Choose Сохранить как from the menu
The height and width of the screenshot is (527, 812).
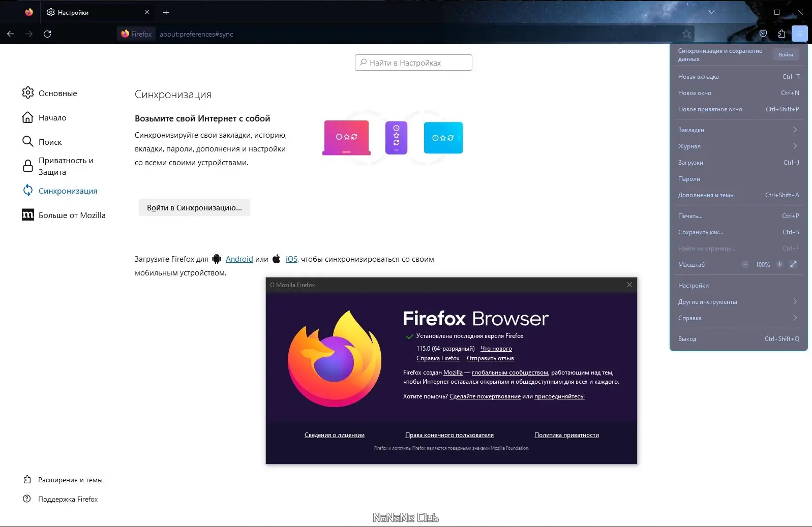click(x=739, y=232)
